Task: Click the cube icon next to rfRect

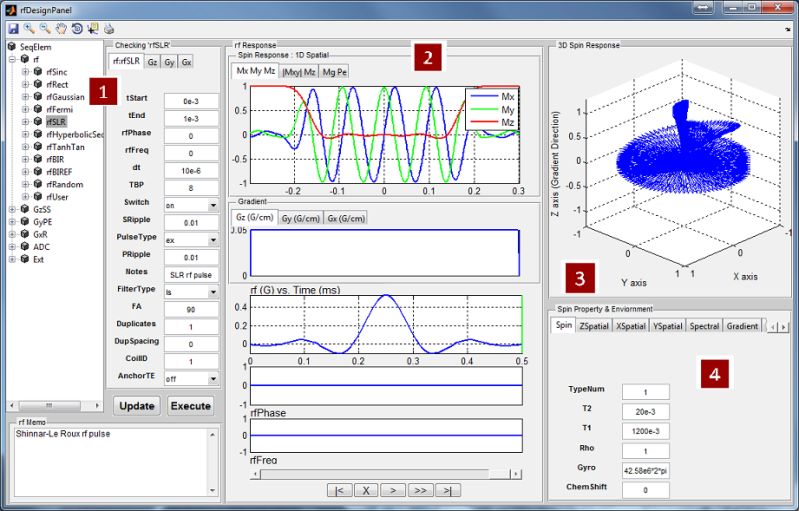Action: (x=38, y=84)
